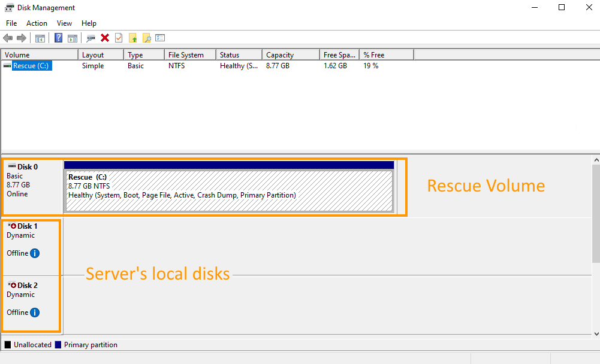Toggle the Action pane toolbar icon
The image size is (600, 364).
[x=72, y=38]
